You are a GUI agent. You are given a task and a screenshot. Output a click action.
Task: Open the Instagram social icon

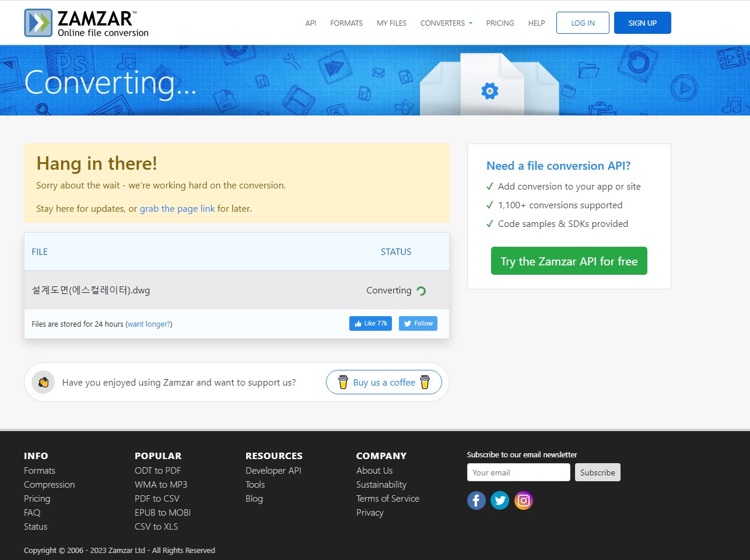pyautogui.click(x=524, y=501)
